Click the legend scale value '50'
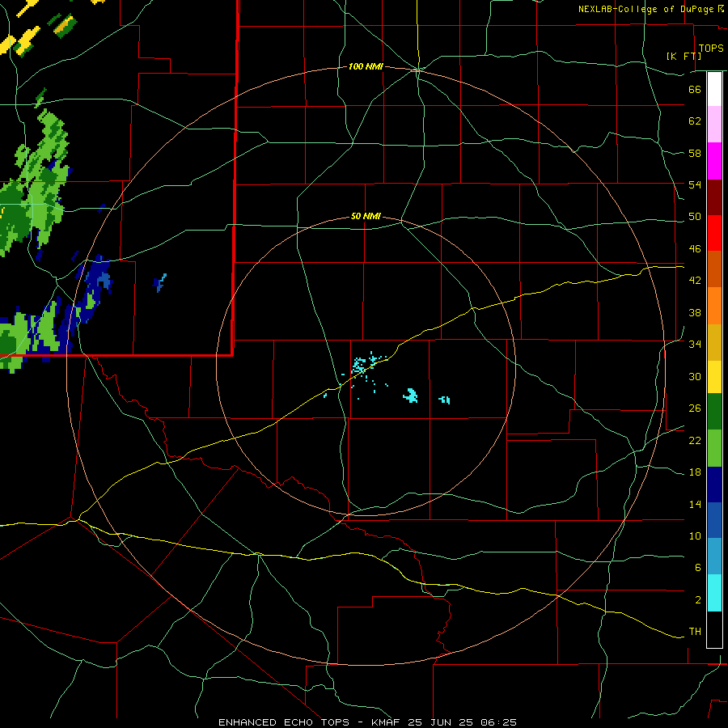This screenshot has height=728, width=728. coord(695,217)
